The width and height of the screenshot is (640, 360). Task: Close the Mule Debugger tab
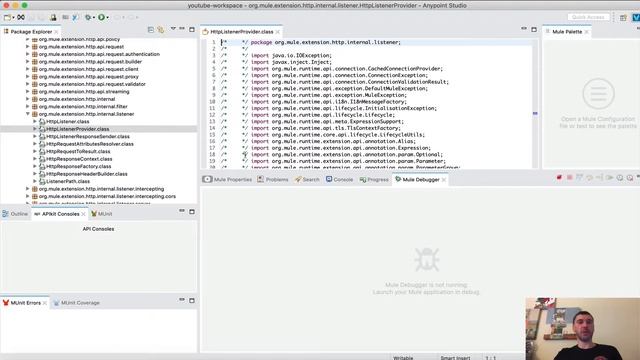444,180
